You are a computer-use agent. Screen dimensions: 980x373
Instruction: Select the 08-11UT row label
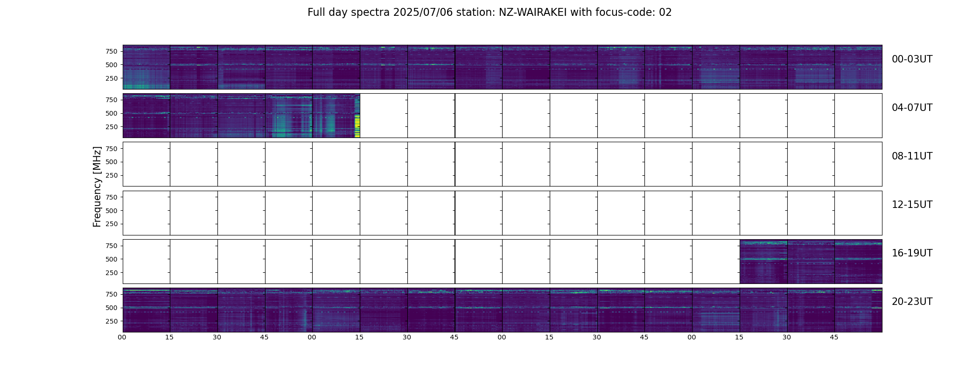[x=912, y=156]
